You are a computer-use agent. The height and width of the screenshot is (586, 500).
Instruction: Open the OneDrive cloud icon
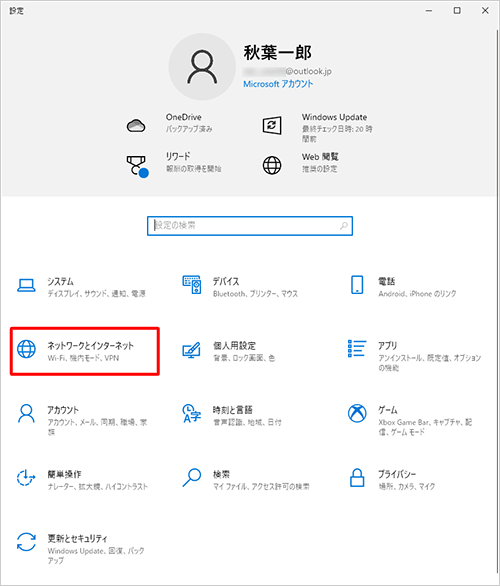click(x=136, y=126)
